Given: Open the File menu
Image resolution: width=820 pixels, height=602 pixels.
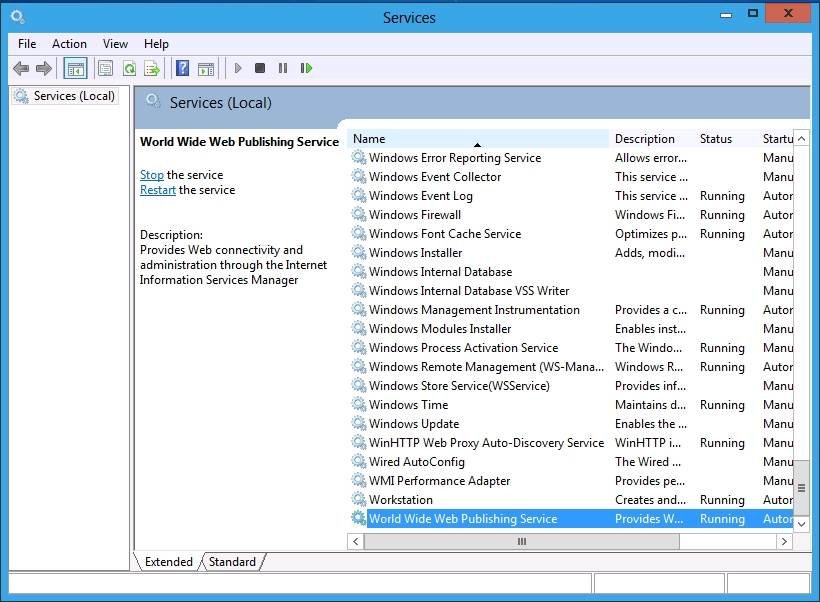Looking at the screenshot, I should point(27,44).
